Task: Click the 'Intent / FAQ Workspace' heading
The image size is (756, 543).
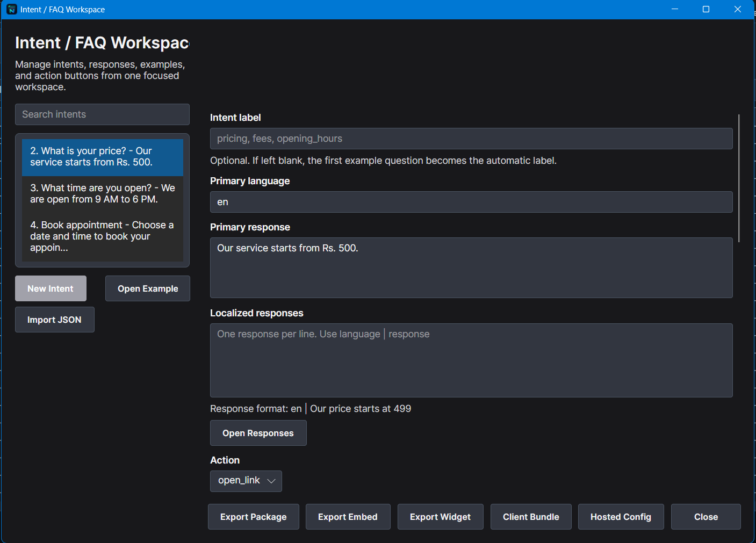Action: coord(102,42)
